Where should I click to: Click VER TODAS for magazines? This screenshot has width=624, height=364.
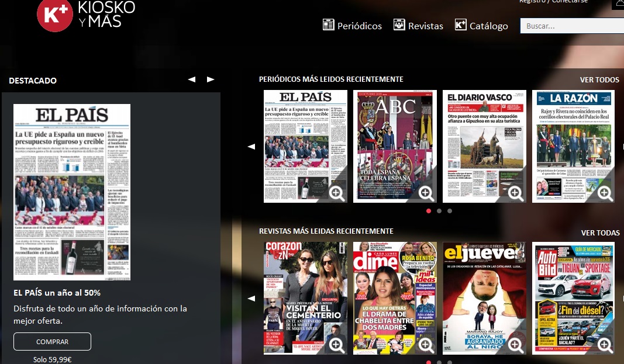click(x=600, y=233)
